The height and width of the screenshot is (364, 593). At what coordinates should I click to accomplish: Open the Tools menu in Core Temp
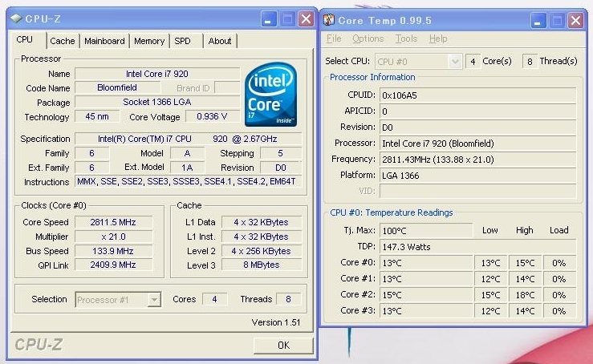click(406, 38)
